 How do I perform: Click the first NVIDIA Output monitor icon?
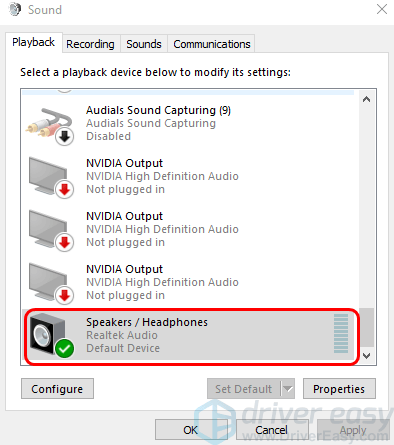point(50,177)
